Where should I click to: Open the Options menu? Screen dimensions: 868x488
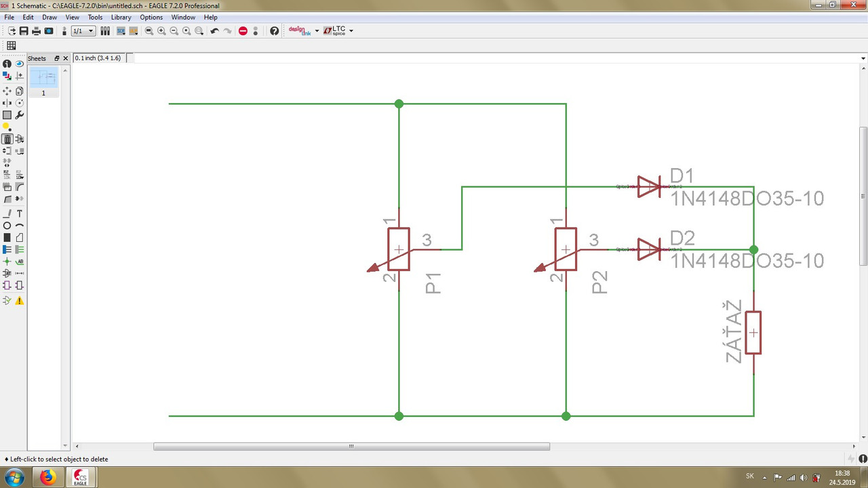point(151,17)
